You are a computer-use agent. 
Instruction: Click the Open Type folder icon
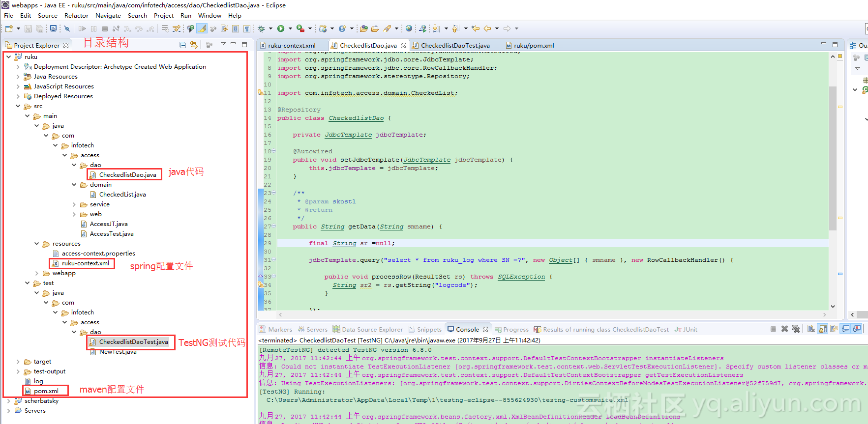point(363,28)
